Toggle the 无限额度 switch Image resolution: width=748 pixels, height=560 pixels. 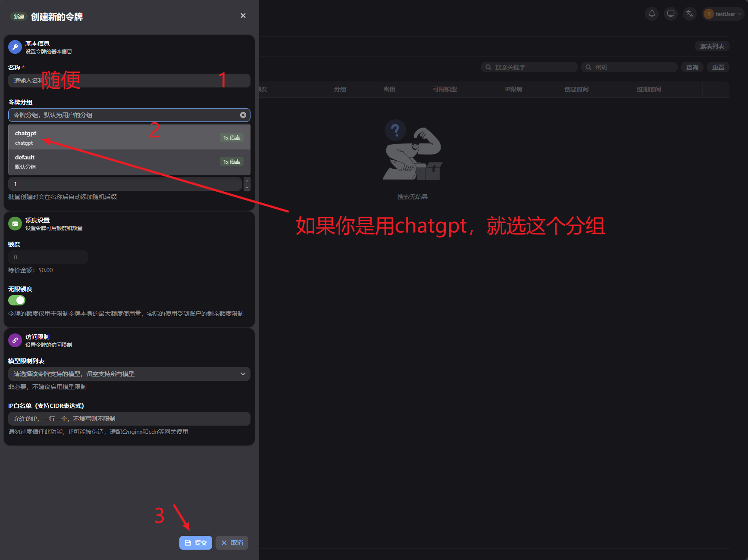click(17, 300)
